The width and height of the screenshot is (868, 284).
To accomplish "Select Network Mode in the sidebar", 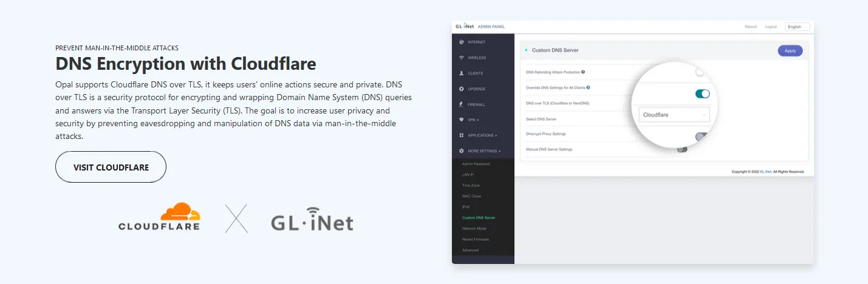I will pyautogui.click(x=474, y=228).
